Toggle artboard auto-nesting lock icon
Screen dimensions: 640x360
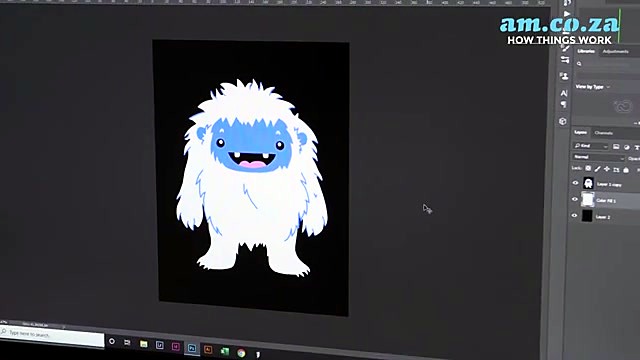pos(616,169)
